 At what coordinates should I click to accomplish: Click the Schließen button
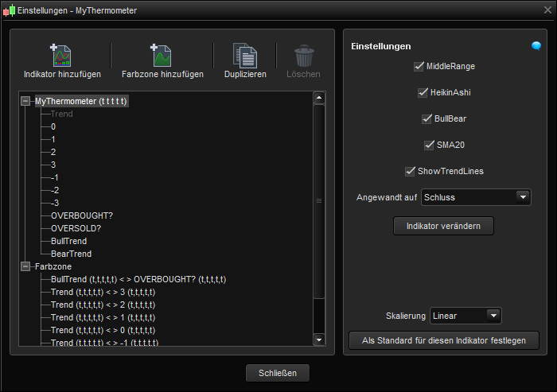278,373
